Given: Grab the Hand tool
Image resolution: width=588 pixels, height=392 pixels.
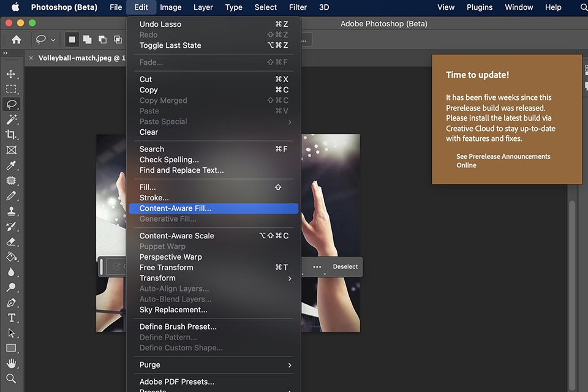Looking at the screenshot, I should (x=12, y=363).
